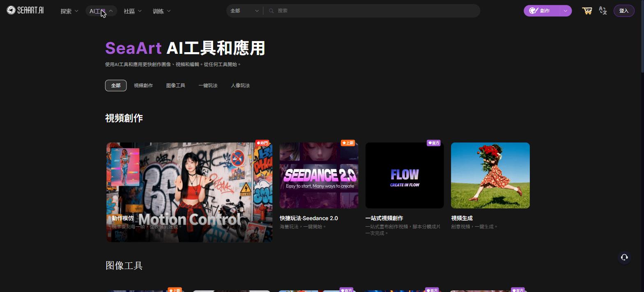
Task: Click the palette icon on 創作 button
Action: pos(534,11)
